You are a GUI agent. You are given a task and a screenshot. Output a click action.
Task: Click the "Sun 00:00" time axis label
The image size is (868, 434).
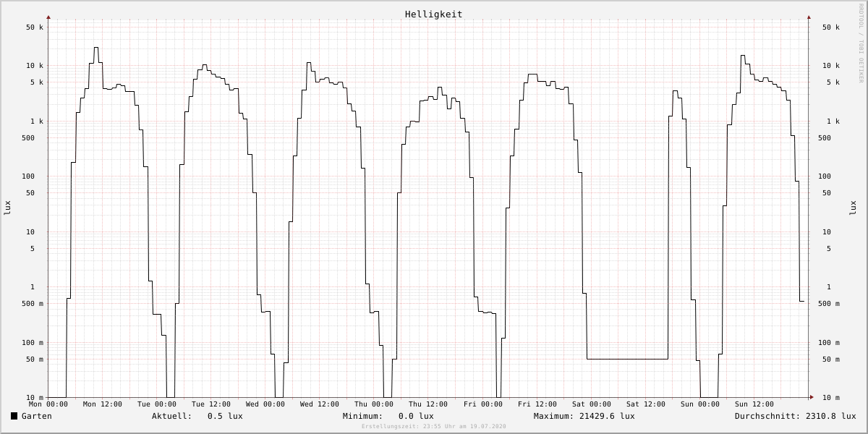[700, 404]
